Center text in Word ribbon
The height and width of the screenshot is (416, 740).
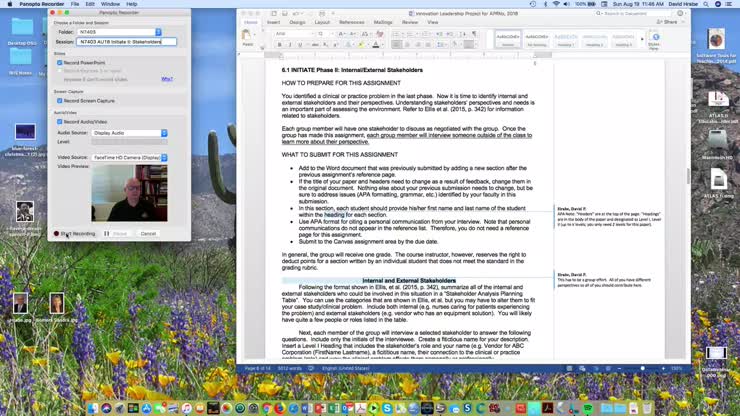407,45
